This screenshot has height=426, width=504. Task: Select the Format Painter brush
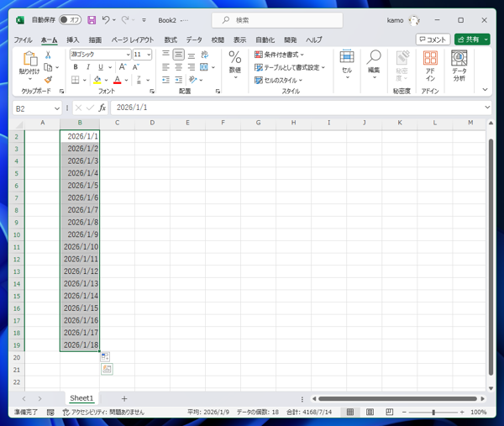pyautogui.click(x=48, y=80)
